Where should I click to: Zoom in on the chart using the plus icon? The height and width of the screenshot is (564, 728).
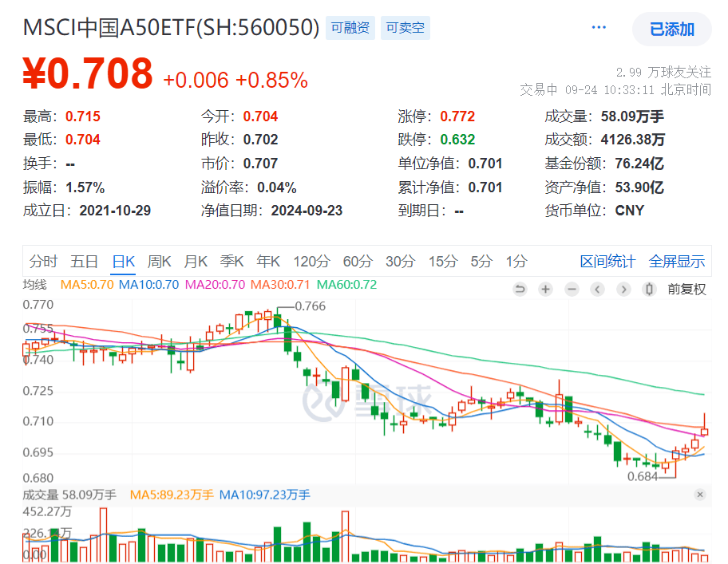[545, 289]
